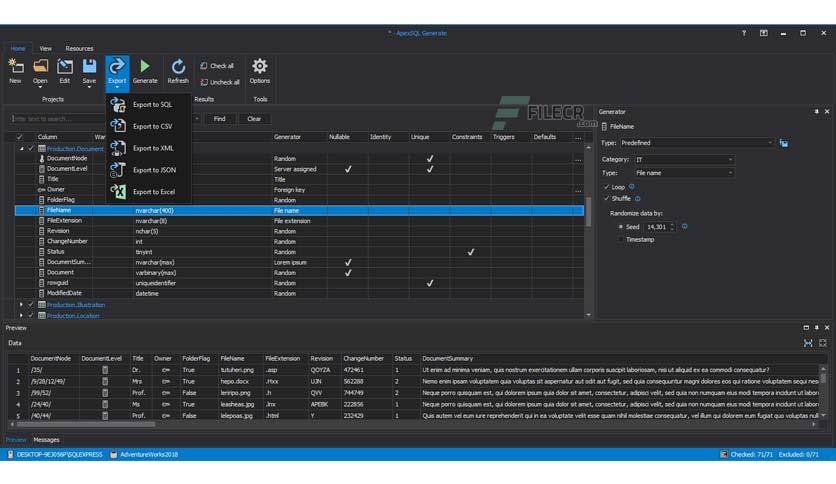Open the Save button dropdown arrow

(x=89, y=87)
